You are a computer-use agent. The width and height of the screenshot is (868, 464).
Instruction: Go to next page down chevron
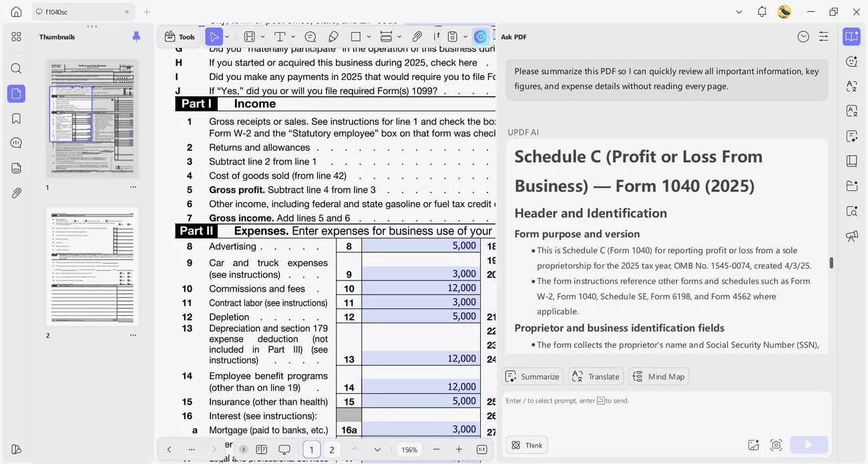tap(377, 449)
